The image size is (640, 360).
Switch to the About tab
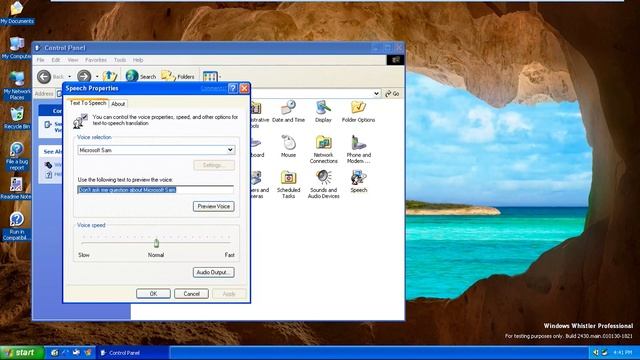(118, 104)
